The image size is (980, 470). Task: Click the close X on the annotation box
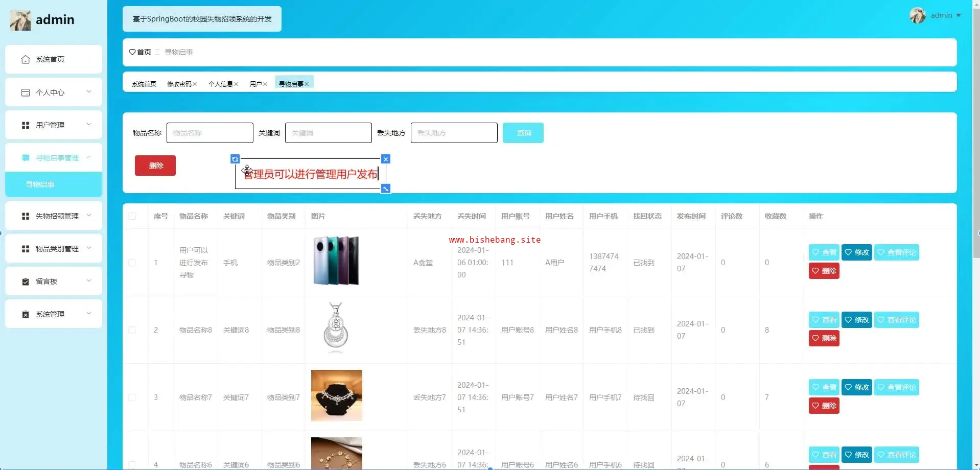(386, 159)
